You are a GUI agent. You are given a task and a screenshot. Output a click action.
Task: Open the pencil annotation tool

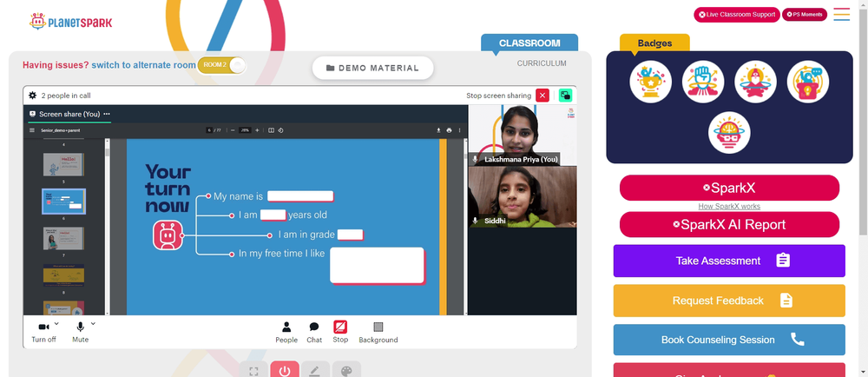[x=316, y=370]
